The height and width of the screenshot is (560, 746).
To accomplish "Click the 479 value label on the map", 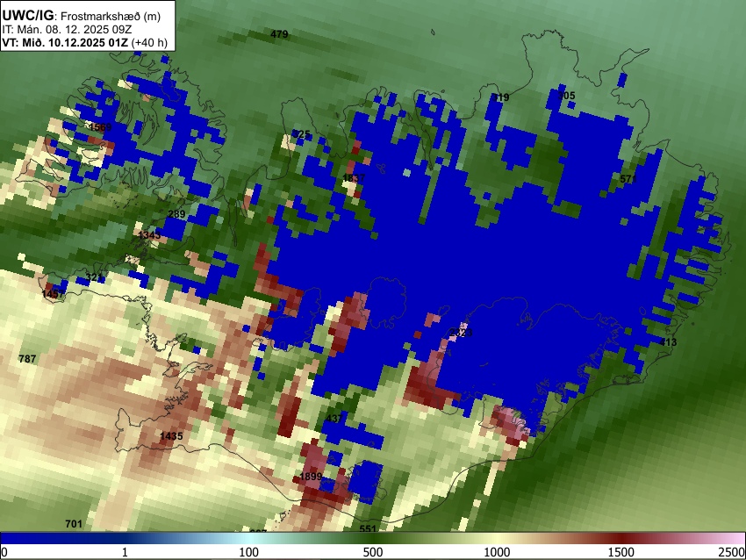I will (x=279, y=34).
